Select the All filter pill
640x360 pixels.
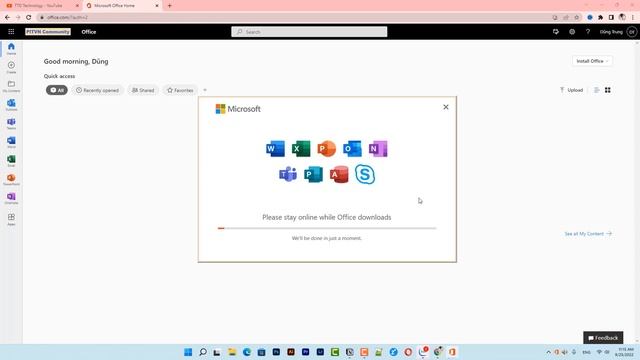pos(57,90)
